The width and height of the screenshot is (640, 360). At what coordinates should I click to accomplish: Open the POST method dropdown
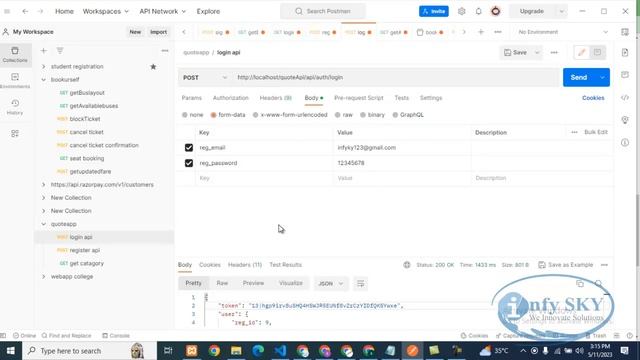coord(204,78)
